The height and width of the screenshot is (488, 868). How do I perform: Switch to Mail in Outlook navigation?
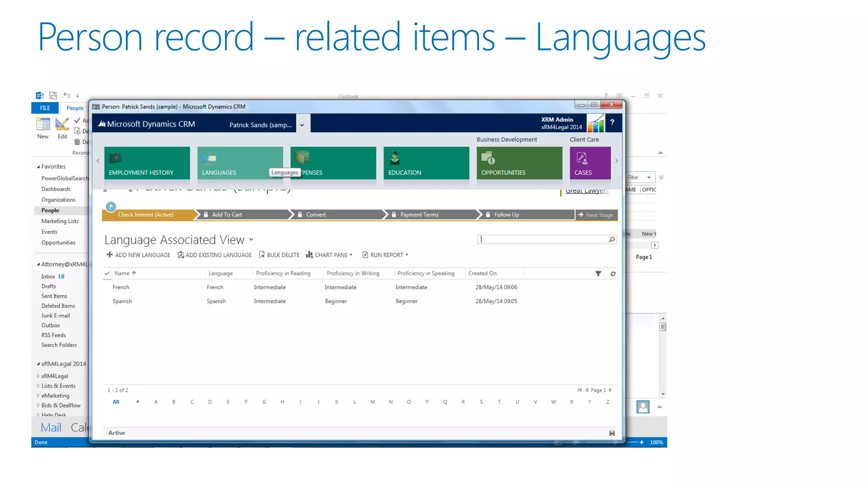click(51, 427)
